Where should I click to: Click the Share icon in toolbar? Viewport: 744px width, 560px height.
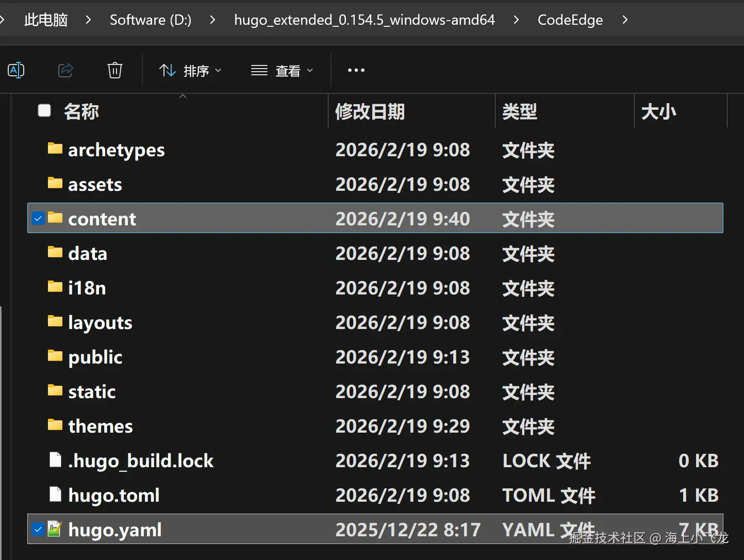pos(65,70)
